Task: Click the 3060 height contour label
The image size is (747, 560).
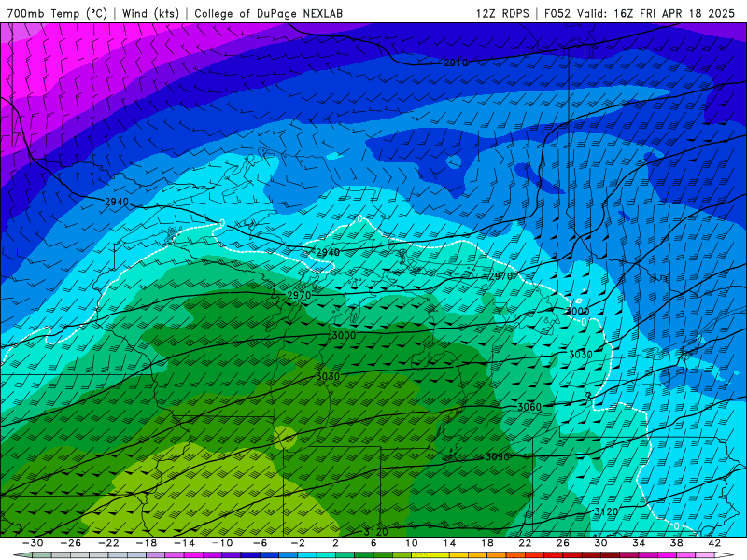Action: [x=529, y=407]
